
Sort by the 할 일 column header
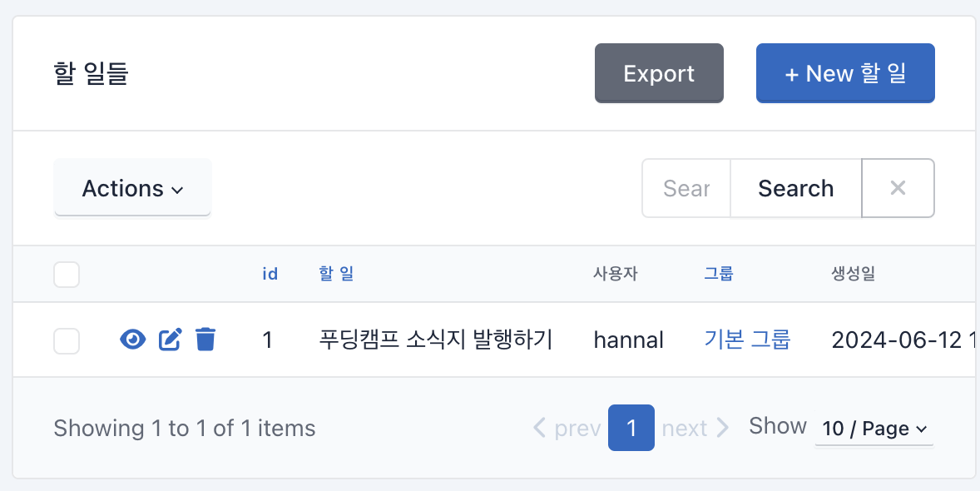(x=336, y=274)
